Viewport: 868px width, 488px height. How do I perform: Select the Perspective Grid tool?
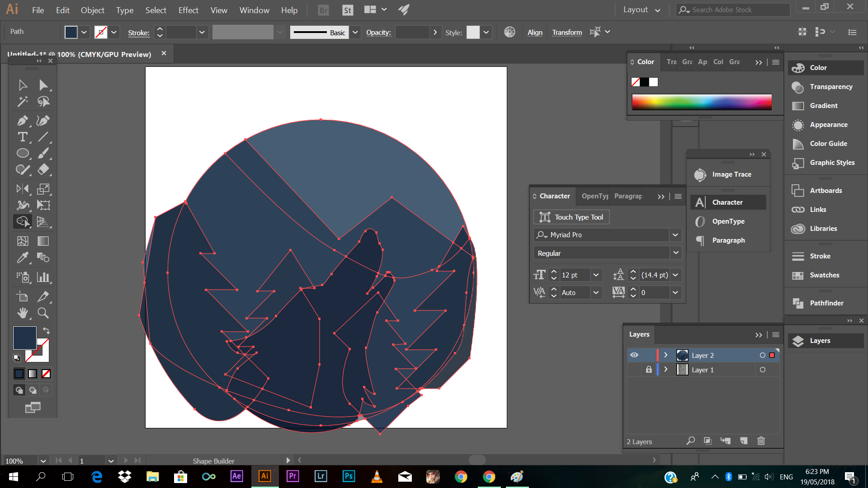pyautogui.click(x=43, y=222)
